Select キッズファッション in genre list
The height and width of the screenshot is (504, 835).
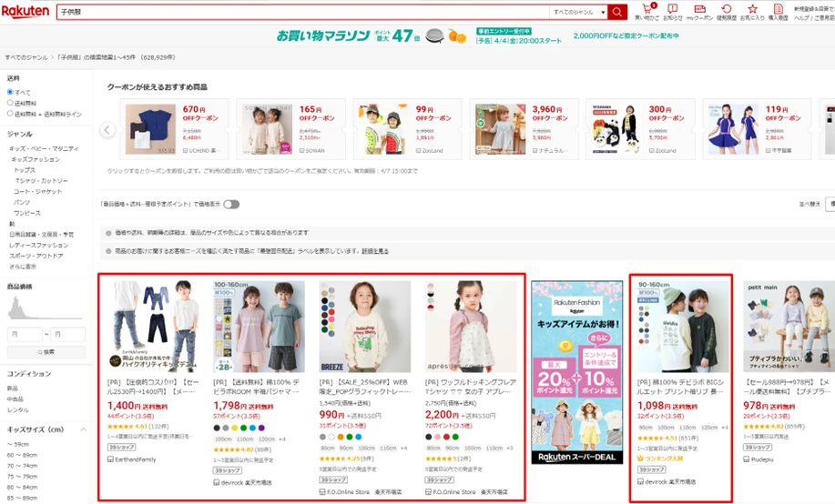click(36, 158)
